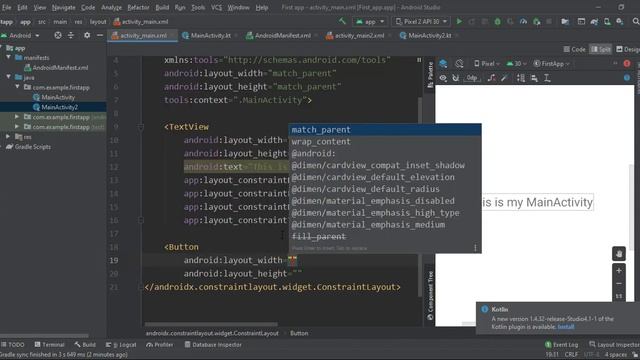Click the red error indicator in design toolbar
The image size is (640, 360).
coord(627,63)
